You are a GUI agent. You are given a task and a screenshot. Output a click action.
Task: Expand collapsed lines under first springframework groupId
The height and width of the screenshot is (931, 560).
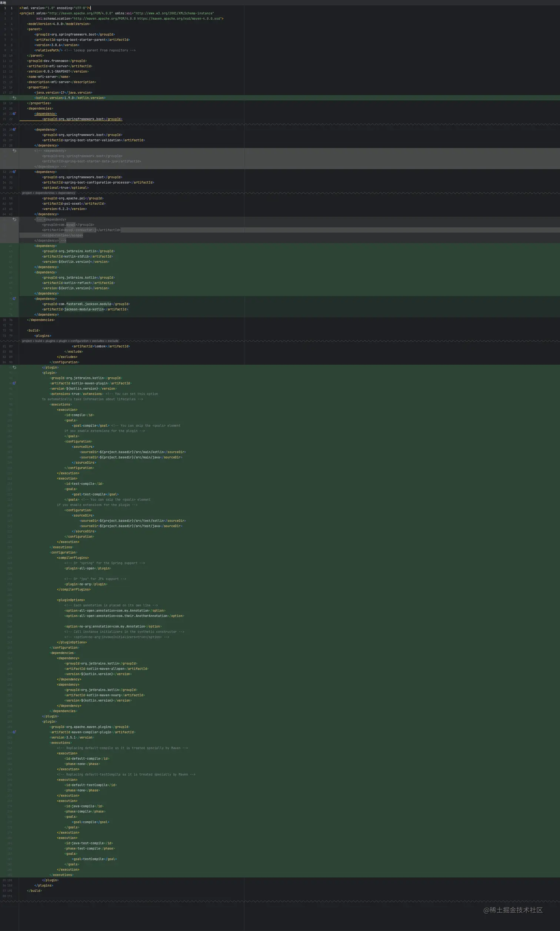(x=280, y=124)
